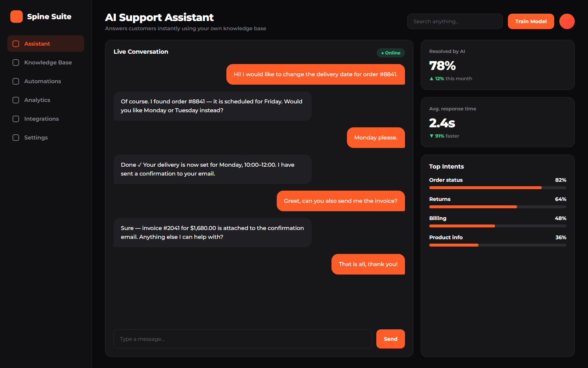Click the invoice #2041 reply message
This screenshot has height=368, width=588.
pos(212,233)
